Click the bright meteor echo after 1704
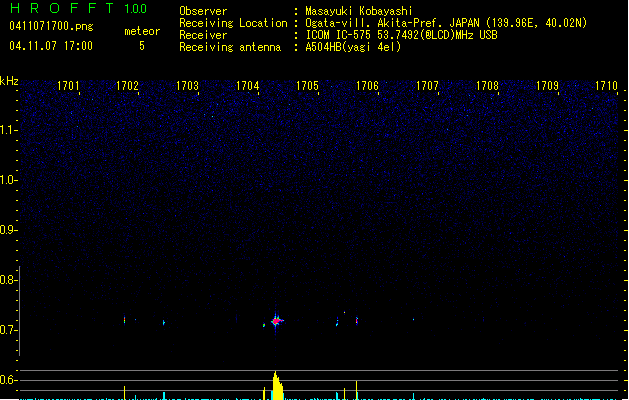This screenshot has width=629, height=400. tap(276, 321)
